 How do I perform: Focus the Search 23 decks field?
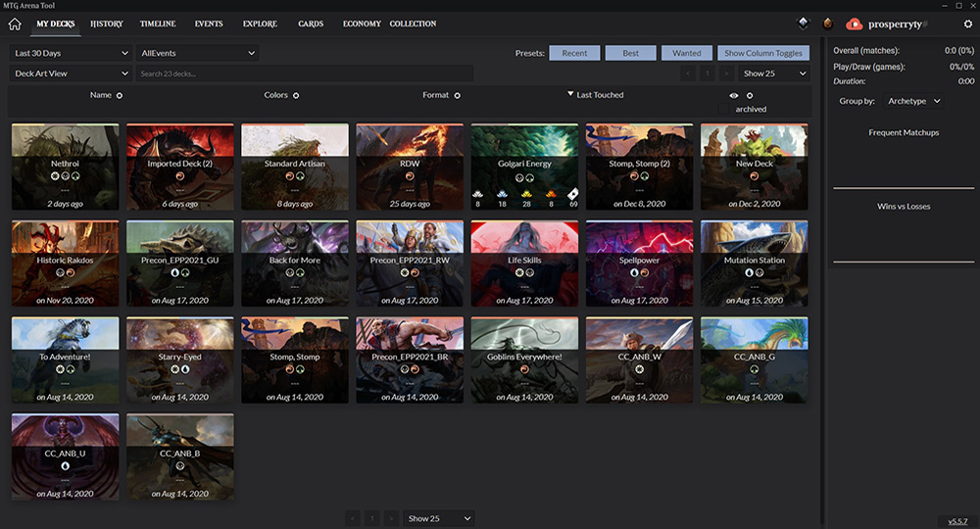[x=305, y=73]
